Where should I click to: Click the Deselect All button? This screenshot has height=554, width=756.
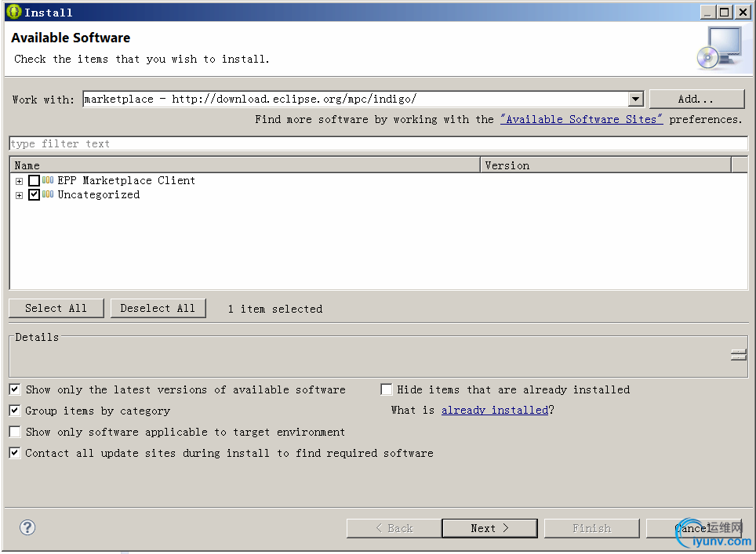(158, 308)
